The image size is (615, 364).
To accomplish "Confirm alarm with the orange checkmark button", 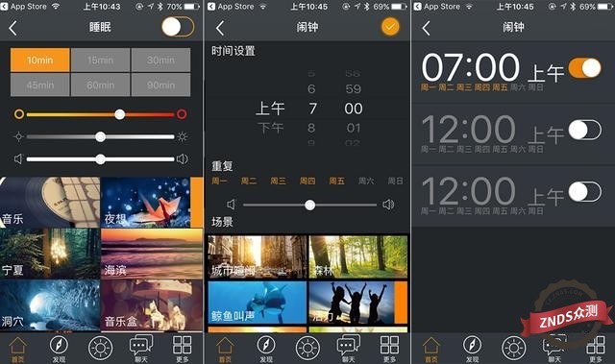I will pyautogui.click(x=390, y=27).
